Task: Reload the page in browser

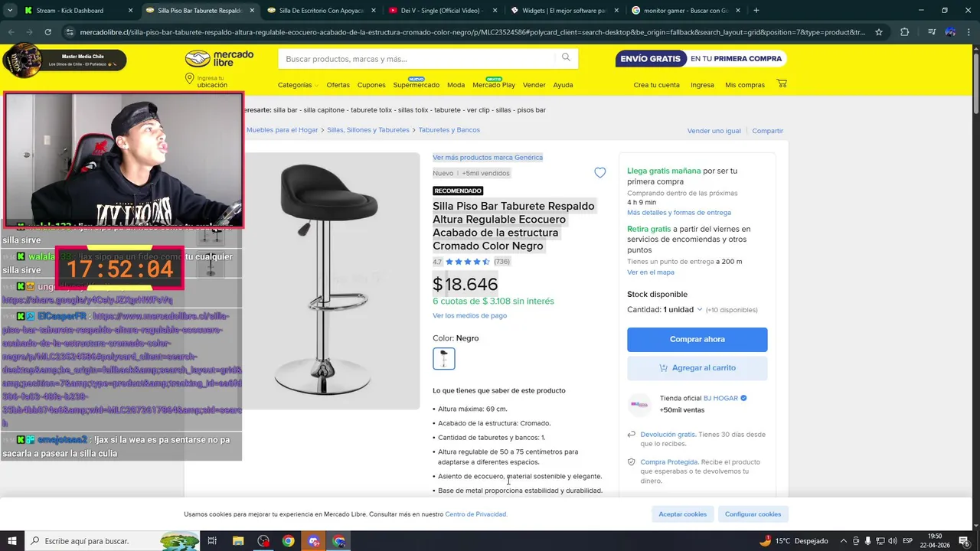Action: [x=47, y=32]
